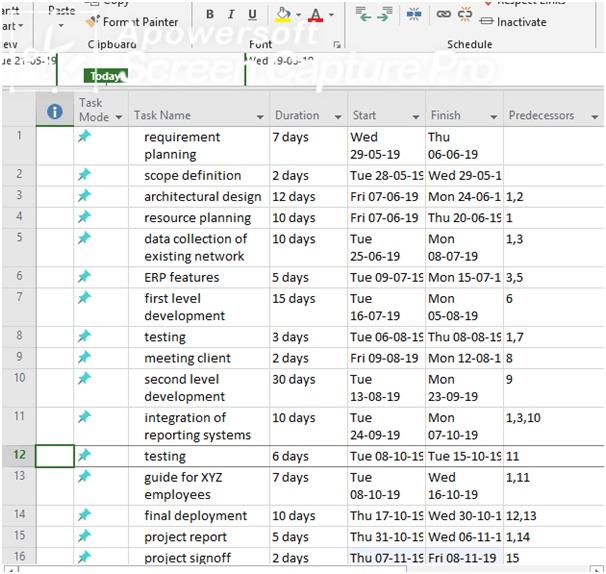This screenshot has width=606, height=574.
Task: Select the ERP features task name cell
Action: click(x=182, y=277)
